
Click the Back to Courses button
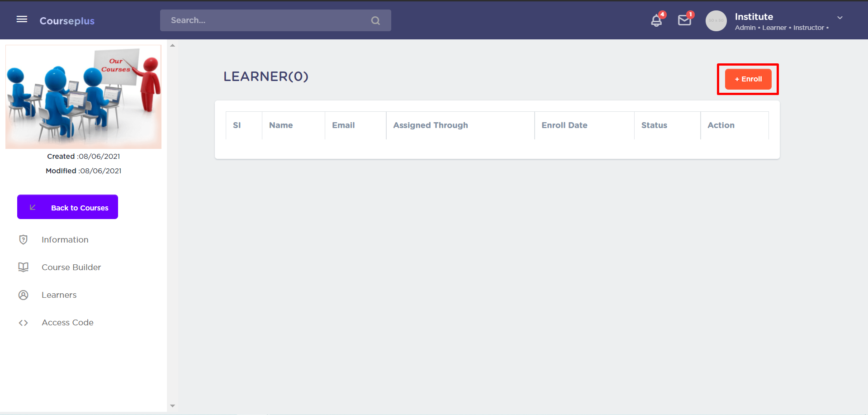pos(67,207)
